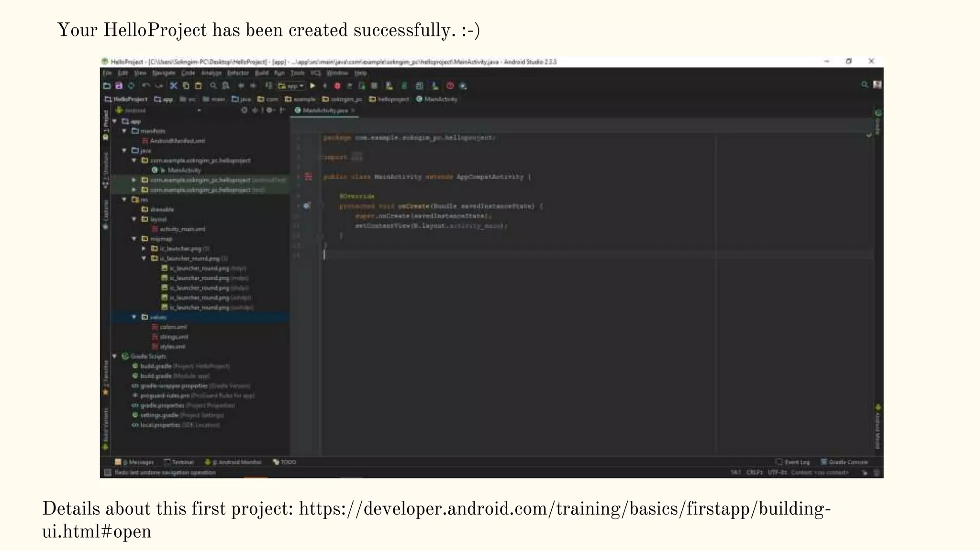Open the VCS menu
This screenshot has height=551, width=980.
point(315,73)
